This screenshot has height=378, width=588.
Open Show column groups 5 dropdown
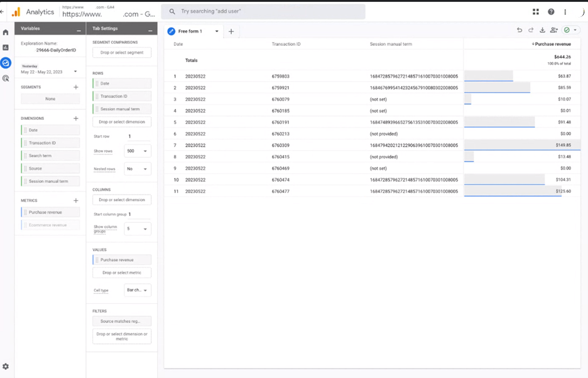click(138, 229)
